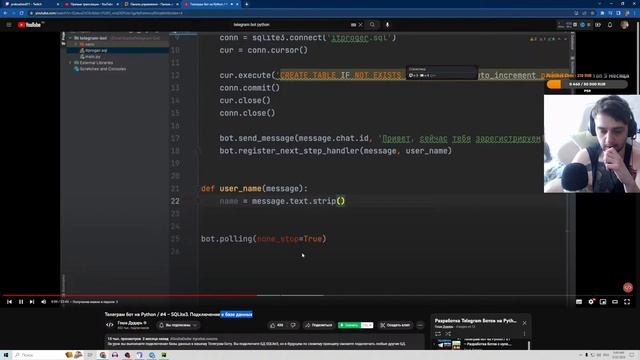
Task: Open the subscribed notification dropdown
Action: coord(178,325)
